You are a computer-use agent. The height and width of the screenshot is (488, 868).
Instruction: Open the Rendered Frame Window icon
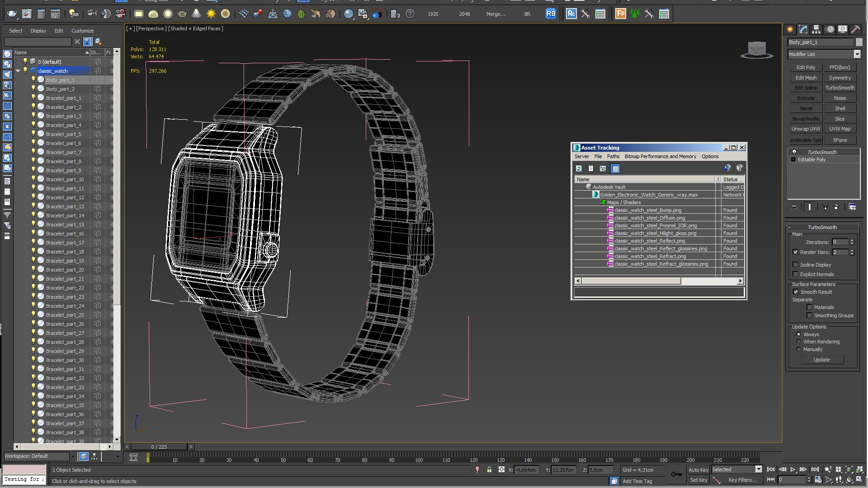pyautogui.click(x=27, y=14)
